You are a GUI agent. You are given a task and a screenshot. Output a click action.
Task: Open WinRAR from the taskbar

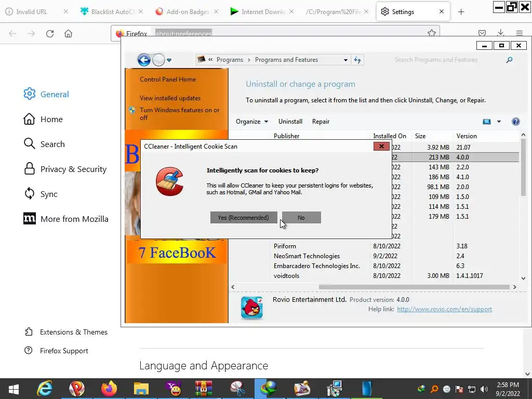pos(204,389)
